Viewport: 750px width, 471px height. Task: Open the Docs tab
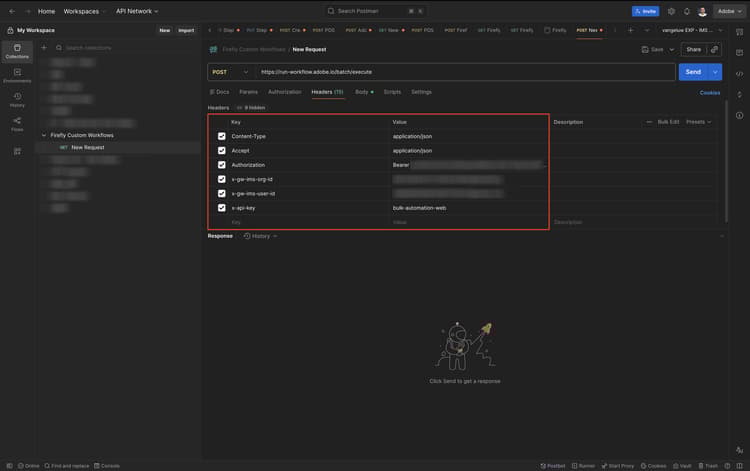[x=220, y=92]
